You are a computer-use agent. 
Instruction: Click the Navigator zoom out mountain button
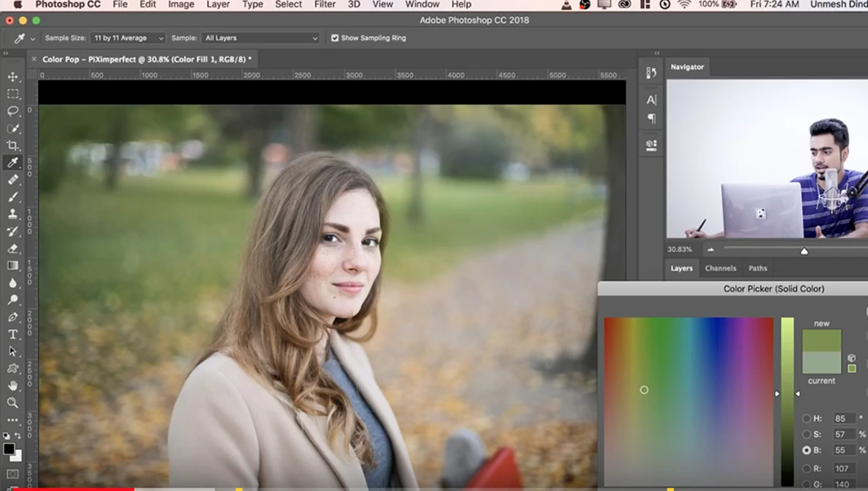tap(711, 250)
